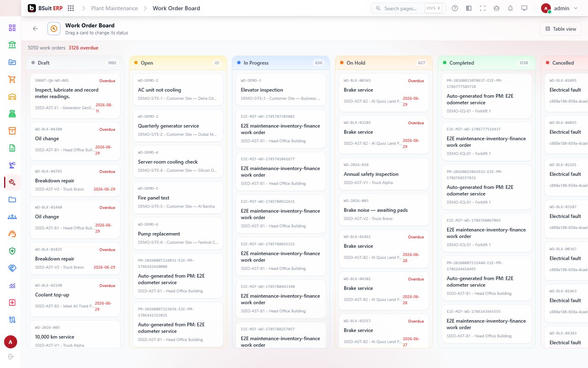Open the shopping cart sidebar icon
Screen dimensions: 588x368
pyautogui.click(x=12, y=79)
